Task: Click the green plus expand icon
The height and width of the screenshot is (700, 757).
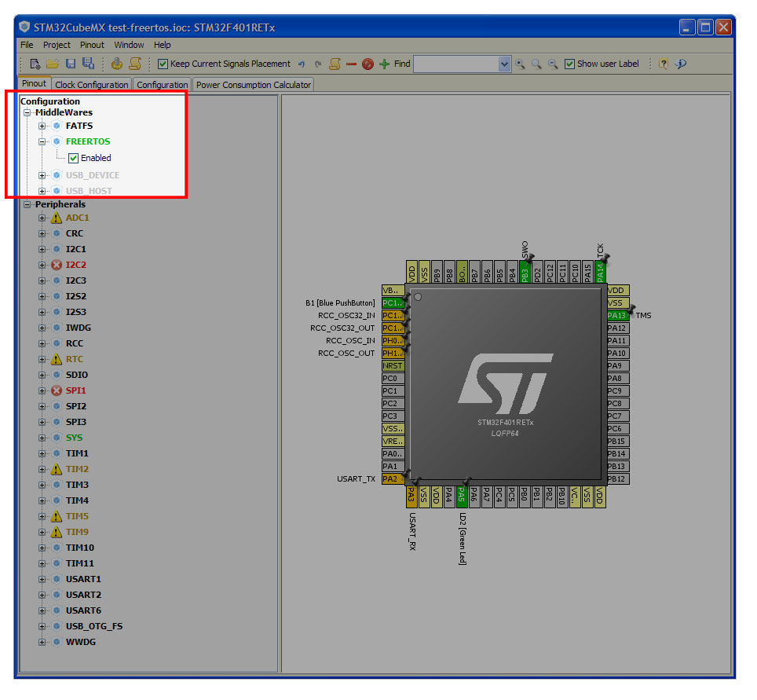Action: coord(384,64)
